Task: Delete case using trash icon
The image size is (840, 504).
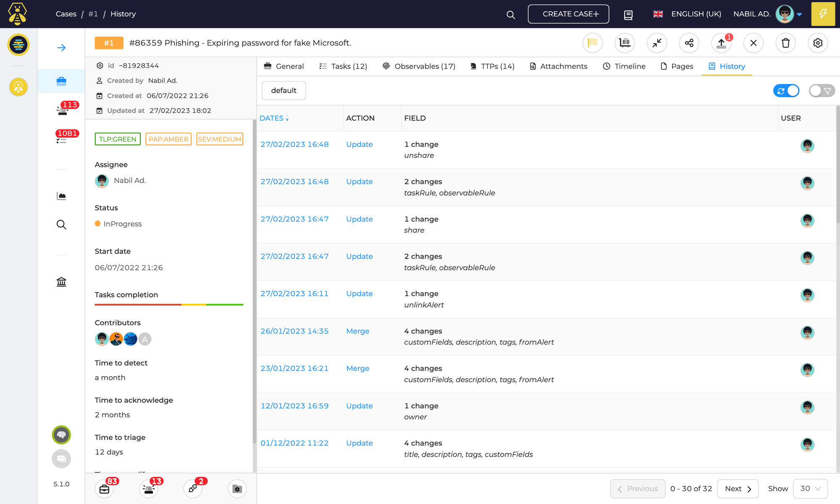Action: [x=785, y=43]
